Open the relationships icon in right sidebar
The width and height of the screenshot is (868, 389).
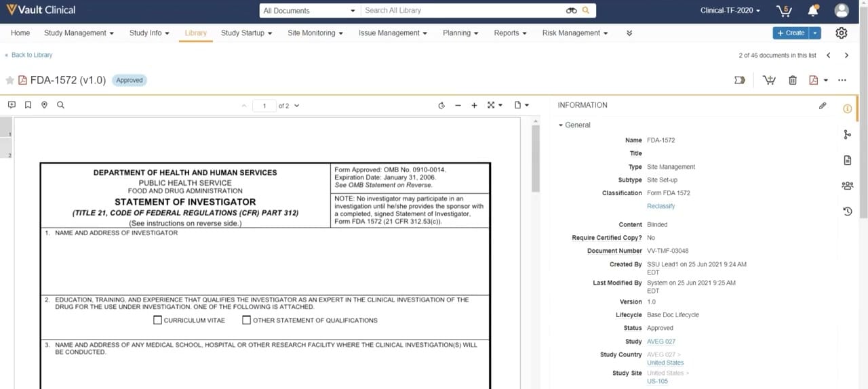pyautogui.click(x=847, y=135)
